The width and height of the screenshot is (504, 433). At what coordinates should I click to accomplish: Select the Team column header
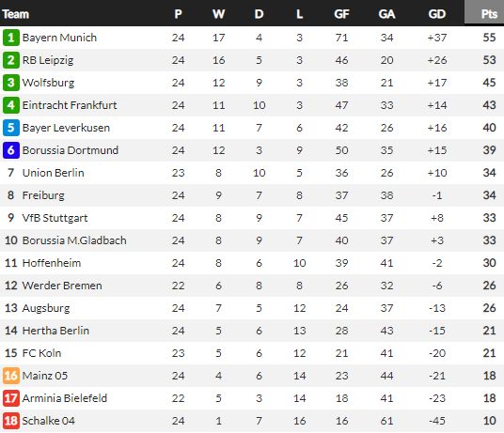point(15,14)
